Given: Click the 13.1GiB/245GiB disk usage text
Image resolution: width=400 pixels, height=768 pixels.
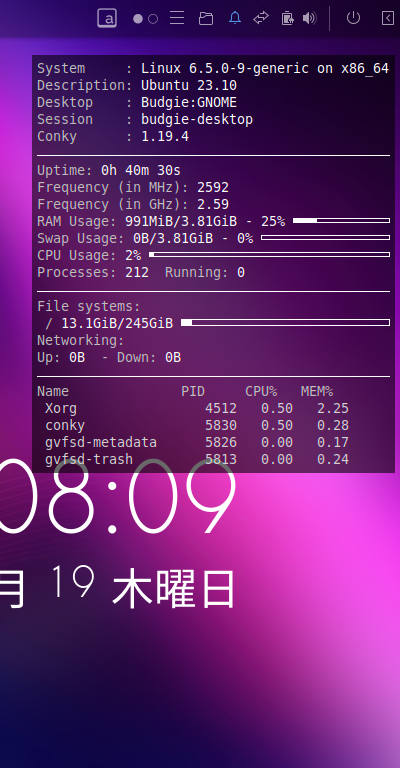Looking at the screenshot, I should tap(117, 323).
